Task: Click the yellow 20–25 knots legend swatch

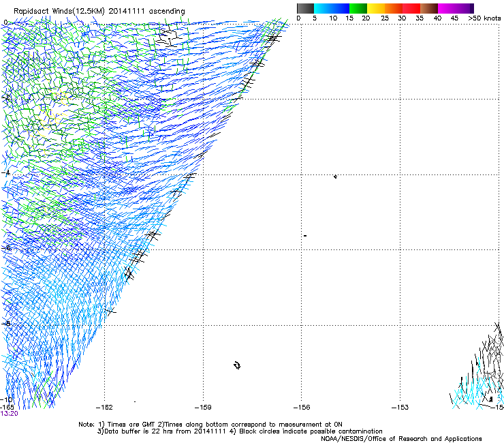Action: coord(376,8)
